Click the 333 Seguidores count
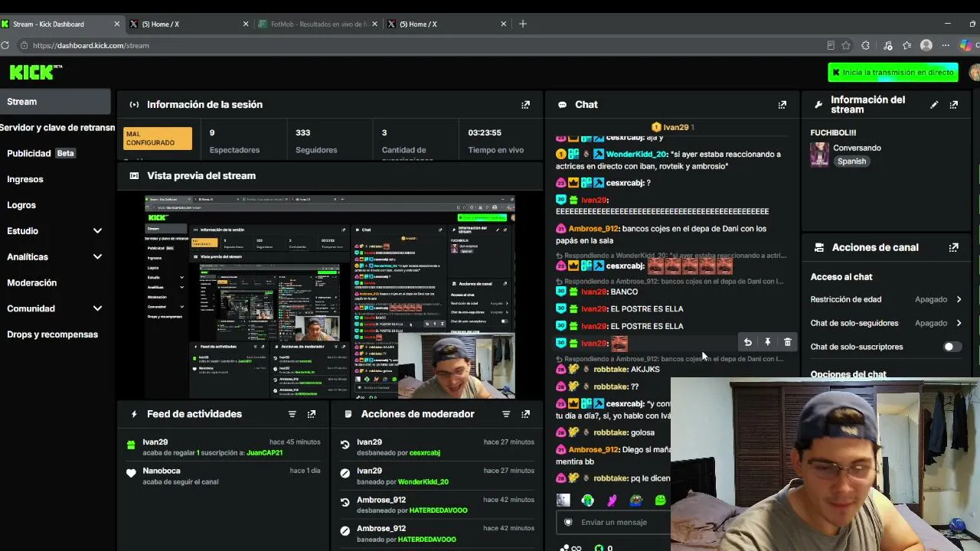This screenshot has width=980, height=551. point(302,132)
